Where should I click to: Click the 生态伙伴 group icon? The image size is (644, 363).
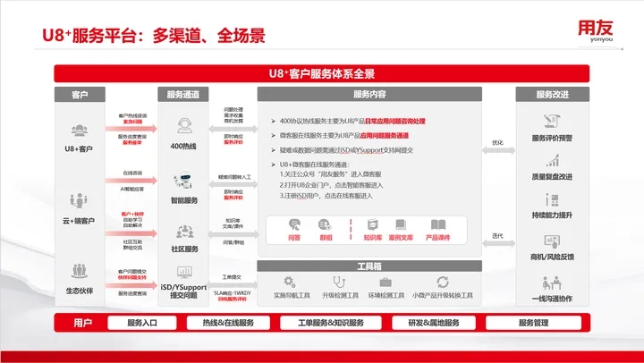(80, 271)
